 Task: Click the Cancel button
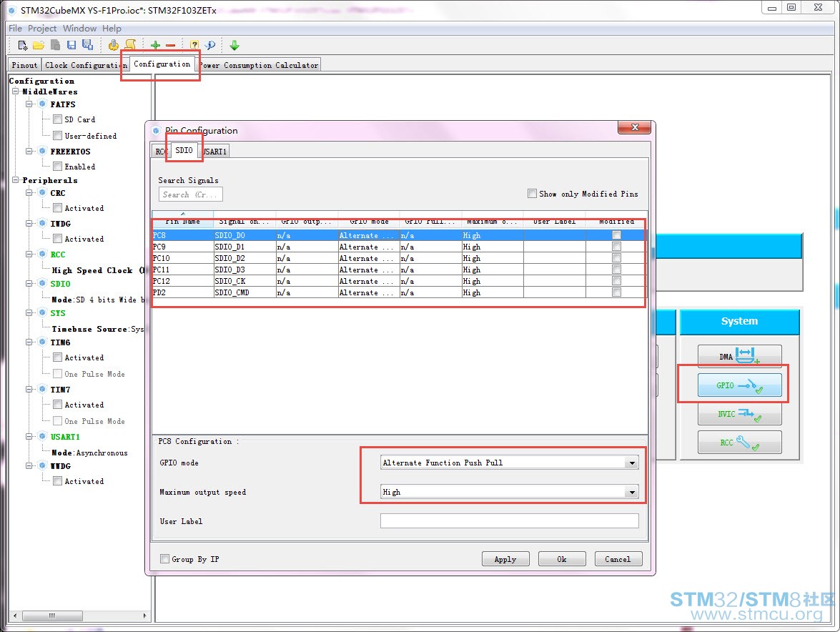618,558
